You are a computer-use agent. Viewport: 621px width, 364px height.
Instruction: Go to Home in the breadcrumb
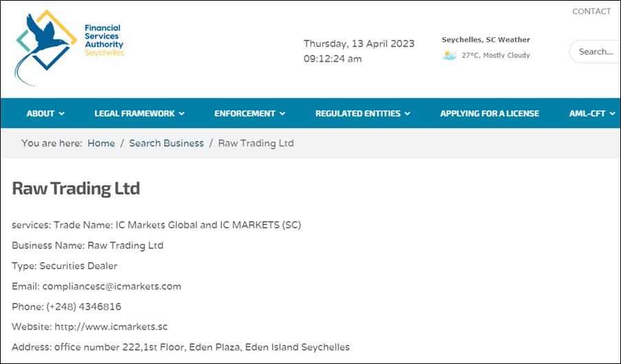(101, 143)
